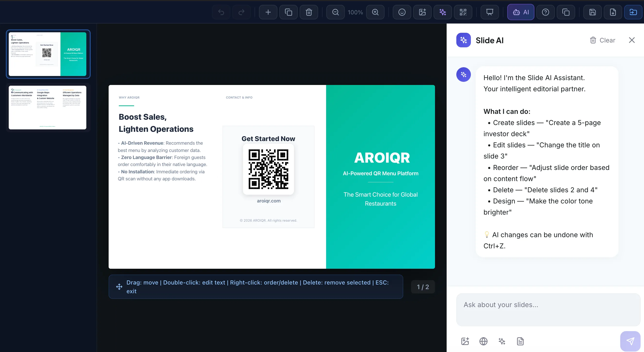Click the sparkle icon below chat input
The width and height of the screenshot is (644, 352).
[x=502, y=341]
